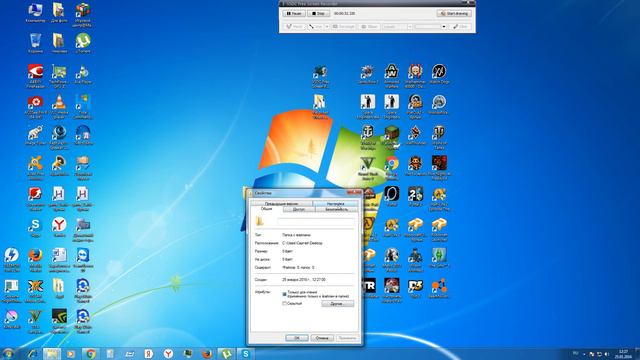Select NVIDIA GeForce Experience desktop icon
This screenshot has height=360, width=640.
tap(59, 321)
